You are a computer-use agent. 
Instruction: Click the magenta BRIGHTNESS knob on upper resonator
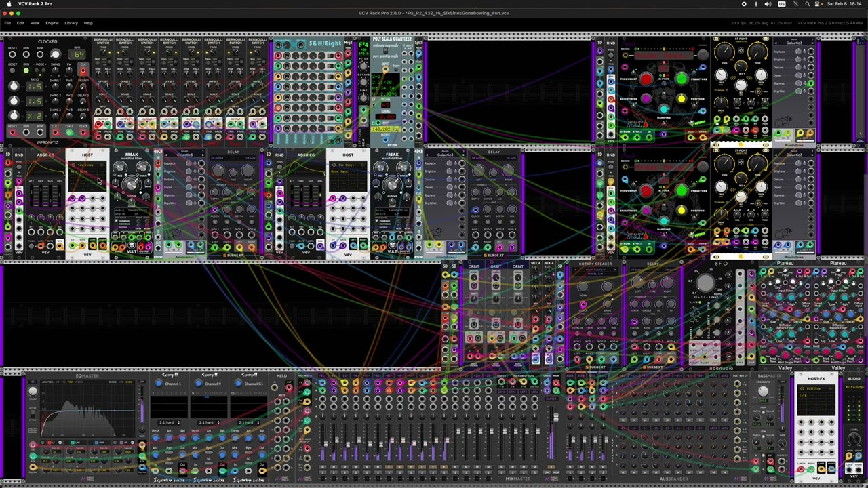tap(645, 99)
